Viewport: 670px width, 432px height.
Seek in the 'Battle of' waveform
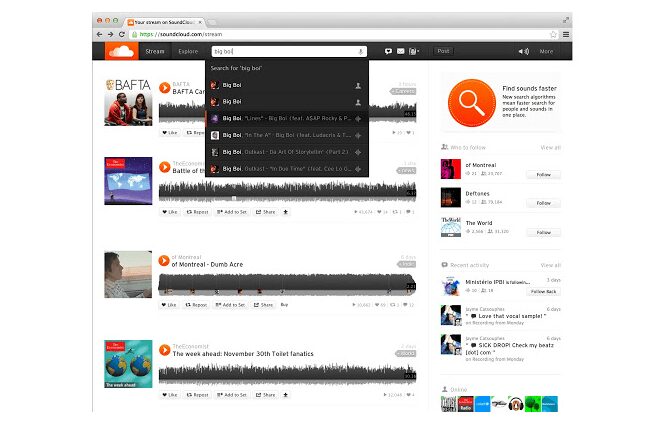tap(287, 191)
